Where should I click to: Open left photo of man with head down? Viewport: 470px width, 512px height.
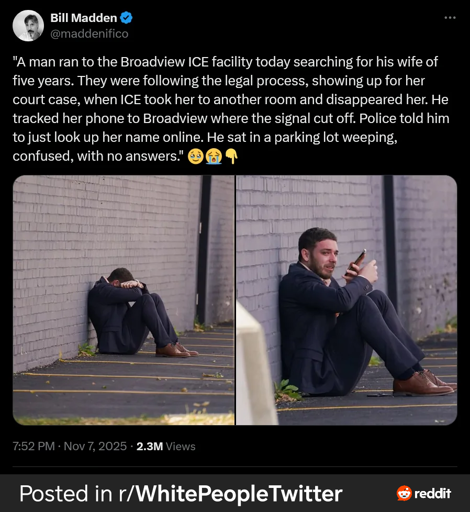(x=123, y=300)
